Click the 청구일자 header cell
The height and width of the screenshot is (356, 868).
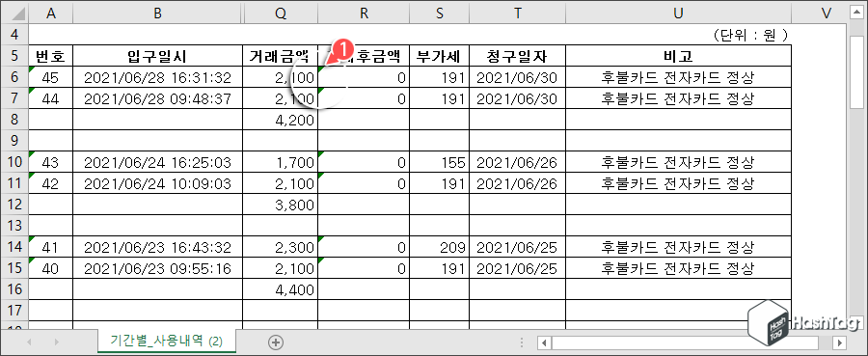pos(518,55)
